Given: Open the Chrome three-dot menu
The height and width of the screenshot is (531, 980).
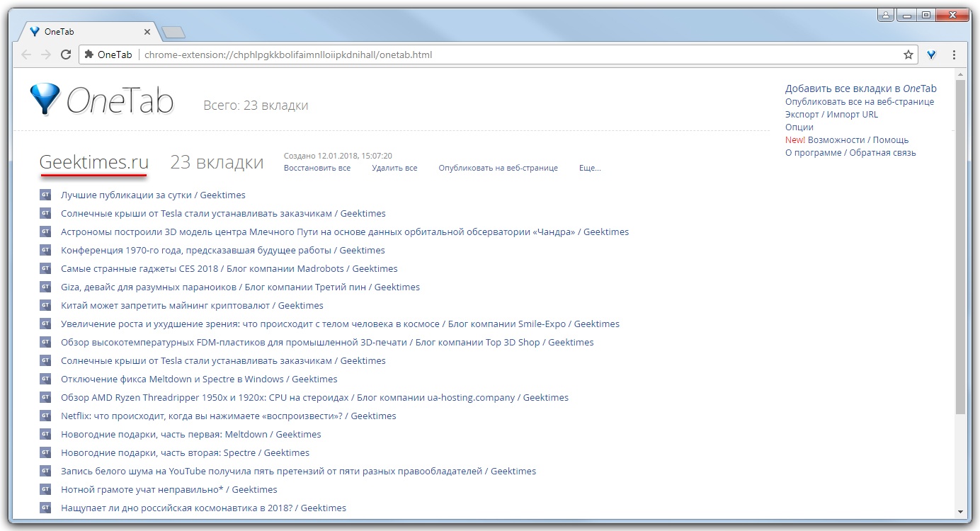Looking at the screenshot, I should tap(955, 55).
